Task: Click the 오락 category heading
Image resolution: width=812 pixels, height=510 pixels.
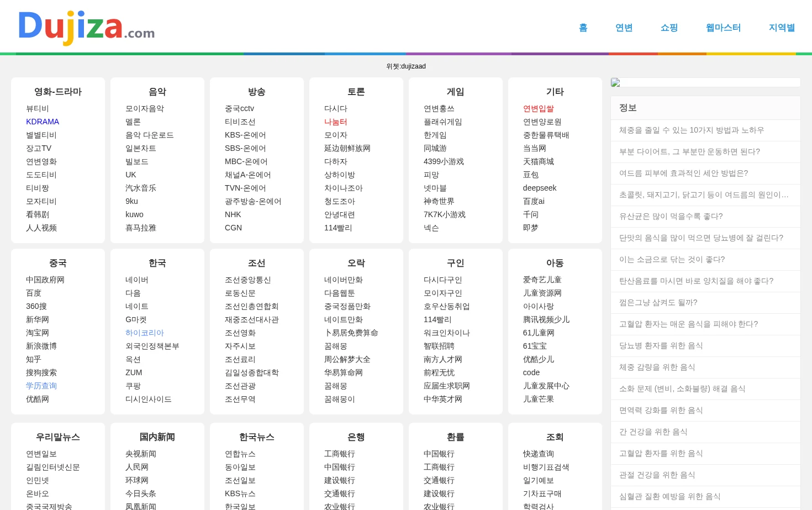Action: pos(356,263)
